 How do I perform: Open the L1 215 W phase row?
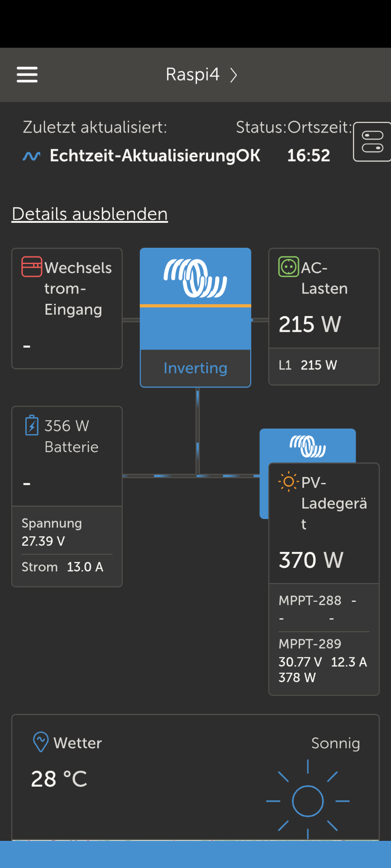pyautogui.click(x=308, y=365)
